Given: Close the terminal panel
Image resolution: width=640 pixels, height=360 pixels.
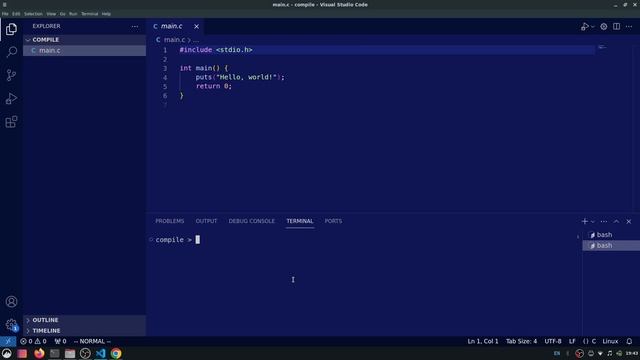Looking at the screenshot, I should click(x=629, y=221).
